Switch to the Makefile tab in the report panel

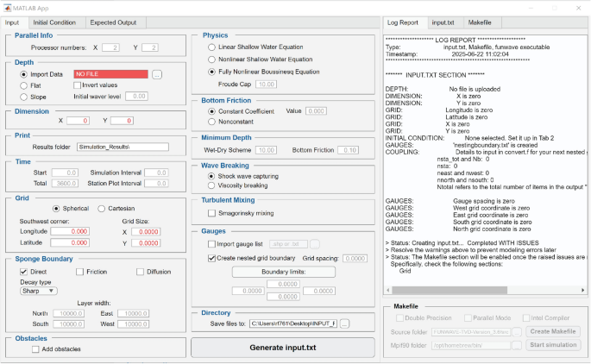tap(479, 22)
